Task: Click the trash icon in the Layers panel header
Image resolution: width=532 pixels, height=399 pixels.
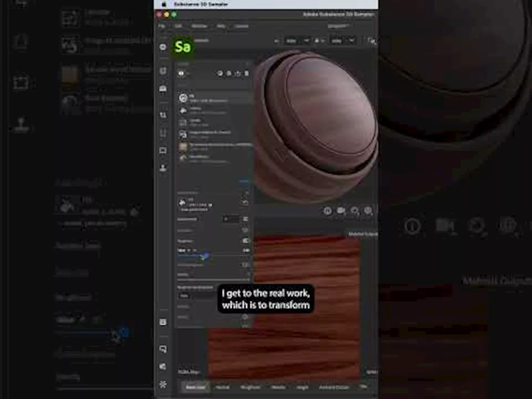Action: click(x=246, y=74)
